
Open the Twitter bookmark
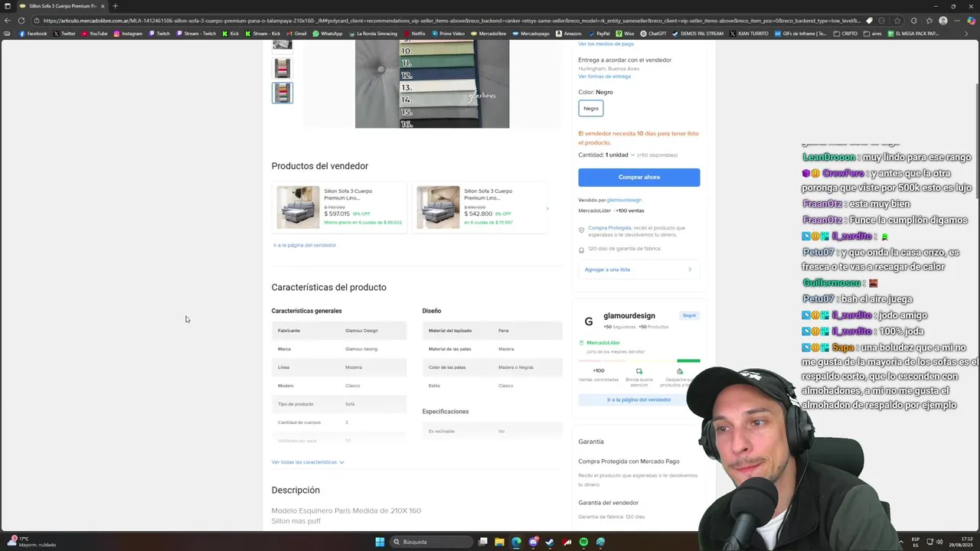[x=64, y=34]
